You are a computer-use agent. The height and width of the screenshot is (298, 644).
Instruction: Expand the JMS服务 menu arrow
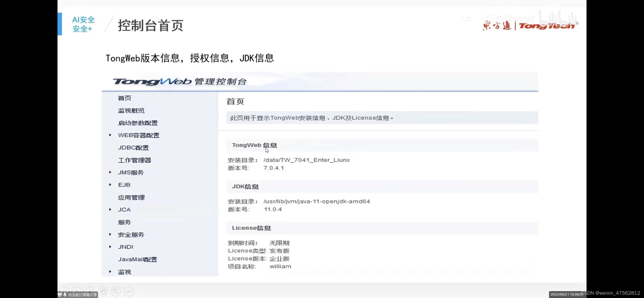coord(110,172)
